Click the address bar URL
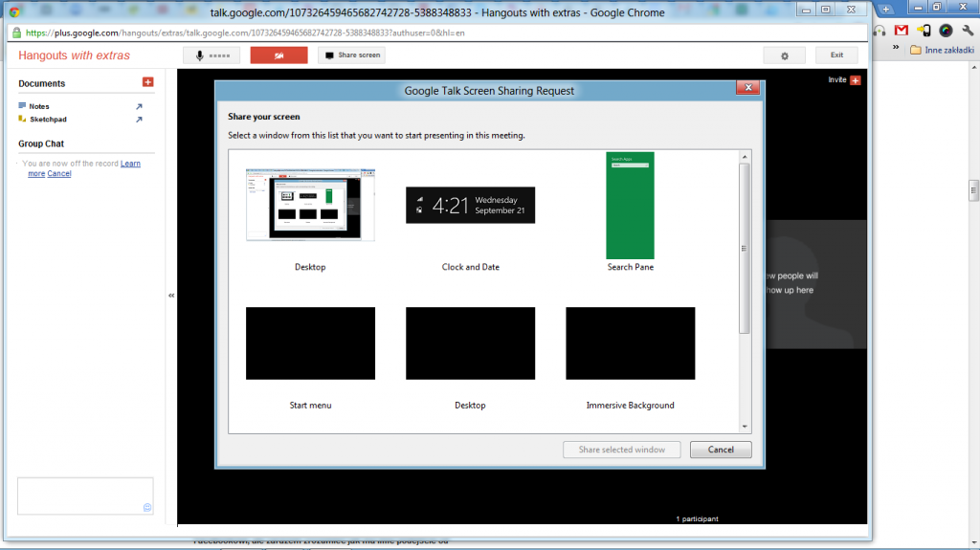980x550 pixels. click(245, 33)
